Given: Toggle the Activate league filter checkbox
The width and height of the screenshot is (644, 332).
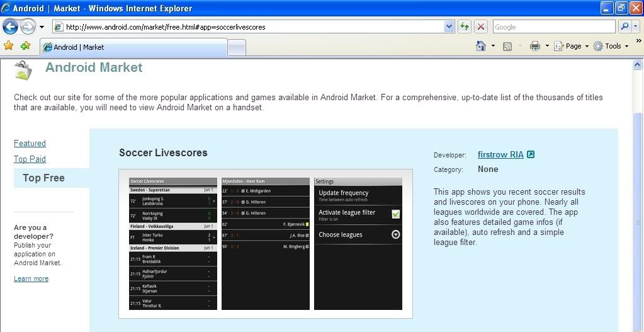Looking at the screenshot, I should coord(395,214).
